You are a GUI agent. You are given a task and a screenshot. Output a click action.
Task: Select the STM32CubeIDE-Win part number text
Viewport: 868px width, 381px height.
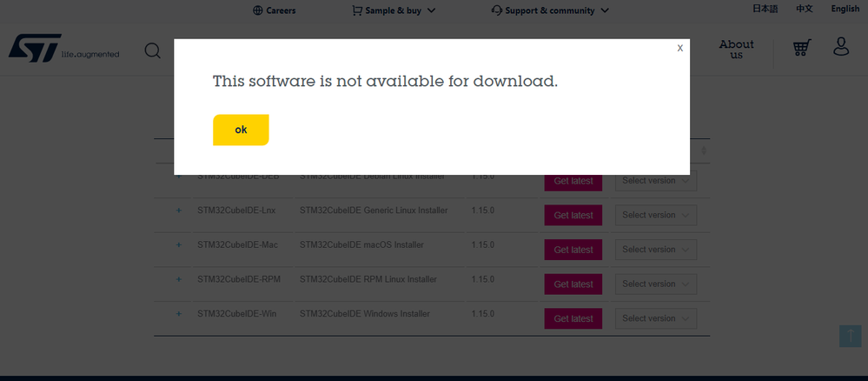[x=237, y=314]
